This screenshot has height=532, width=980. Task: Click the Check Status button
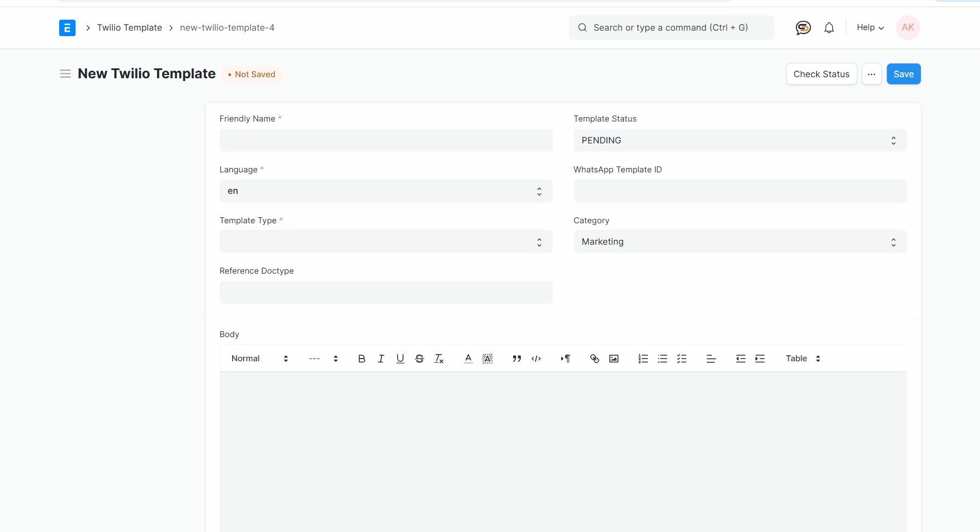pos(821,74)
